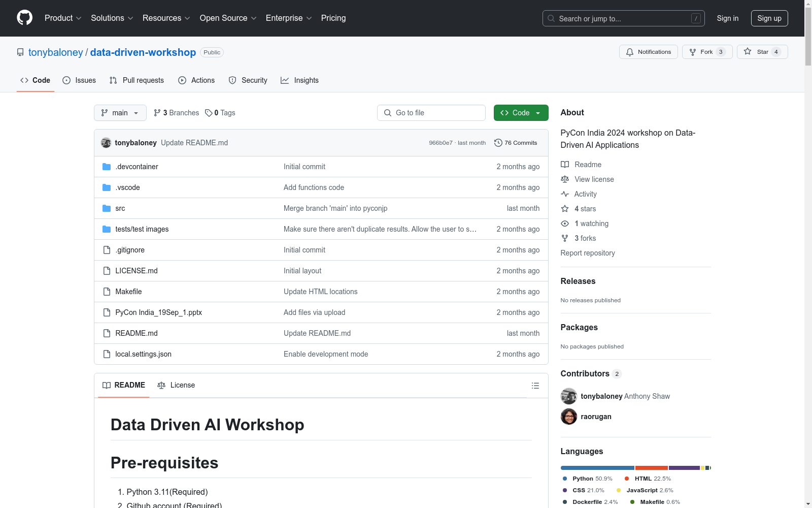Viewport: 812px width, 508px height.
Task: Click the Go to file input
Action: (431, 113)
